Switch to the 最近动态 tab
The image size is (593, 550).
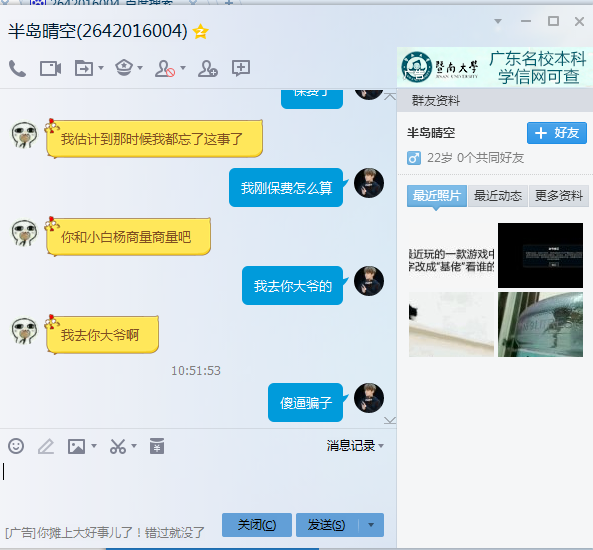498,196
